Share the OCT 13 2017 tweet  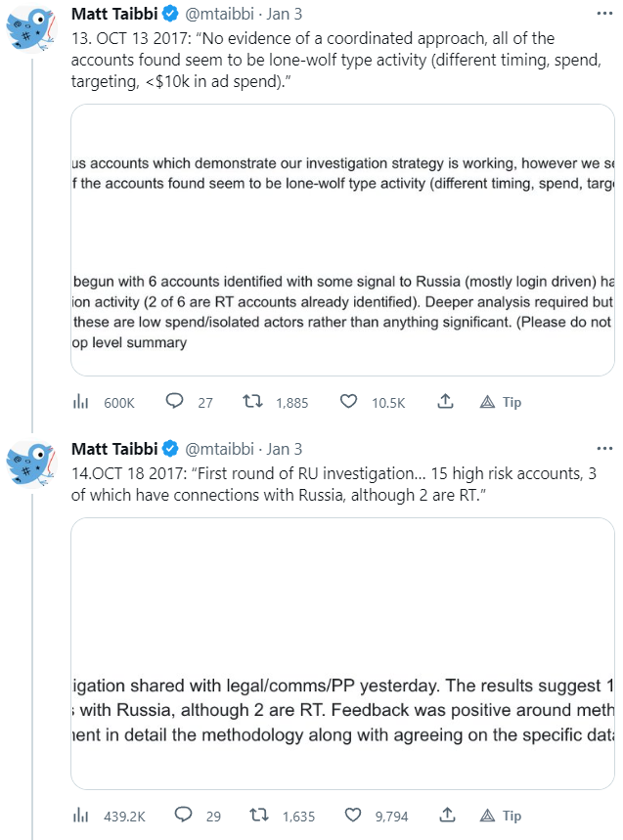[x=445, y=402]
